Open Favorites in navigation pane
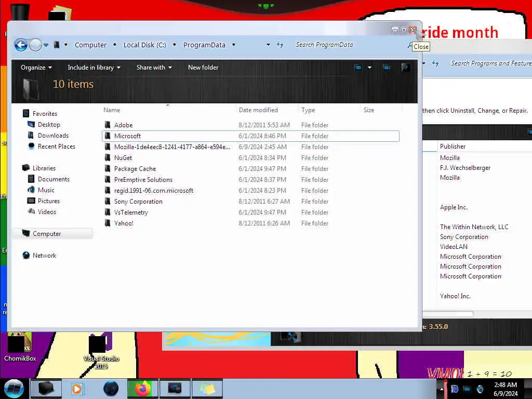 point(45,114)
